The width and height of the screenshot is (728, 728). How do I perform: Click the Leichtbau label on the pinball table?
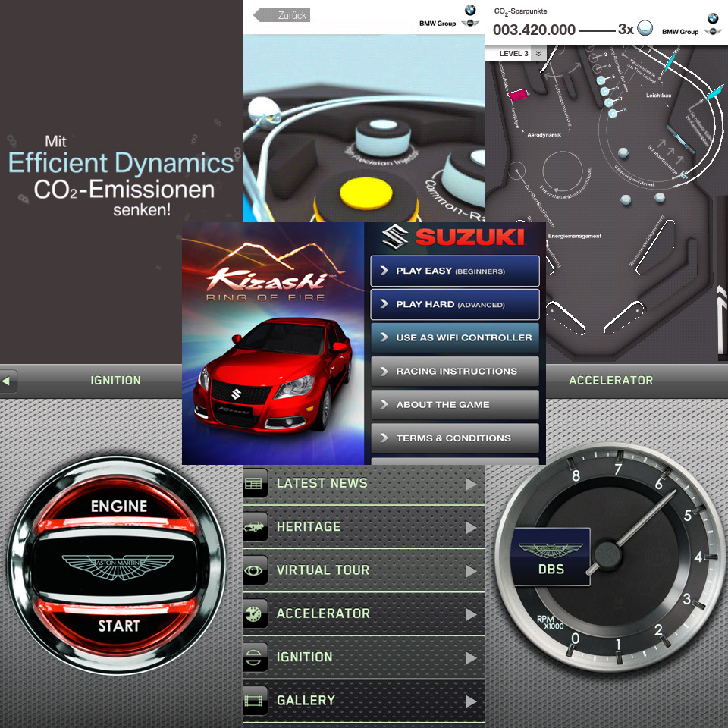coord(658,96)
